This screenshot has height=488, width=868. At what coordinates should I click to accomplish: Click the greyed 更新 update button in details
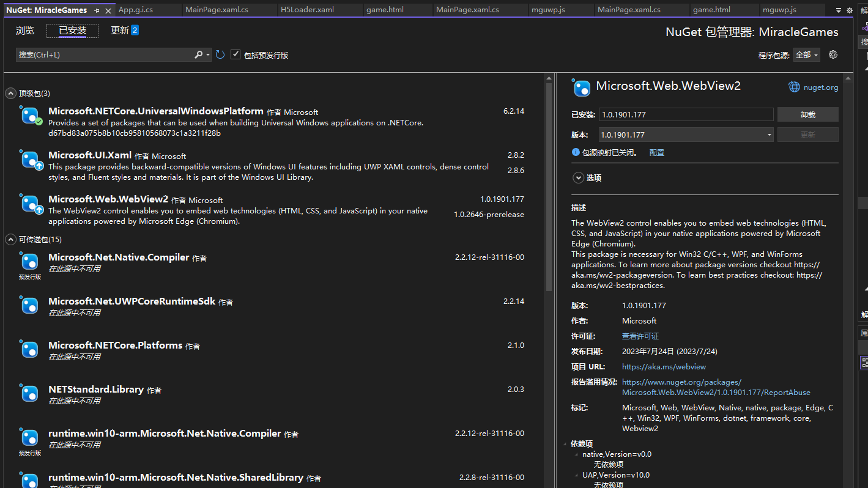(807, 135)
